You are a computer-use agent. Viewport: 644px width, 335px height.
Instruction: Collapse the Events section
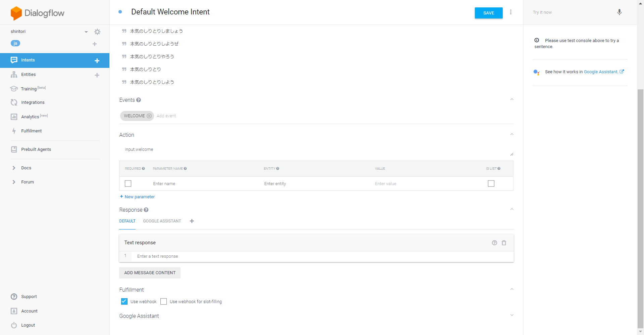(x=512, y=99)
